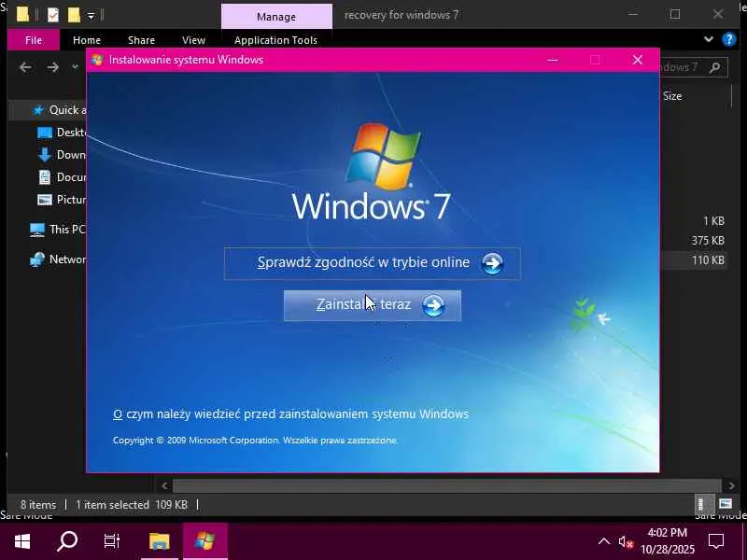Open the recent locations dropdown arrow
Viewport: 747px width, 560px height.
pyautogui.click(x=75, y=67)
